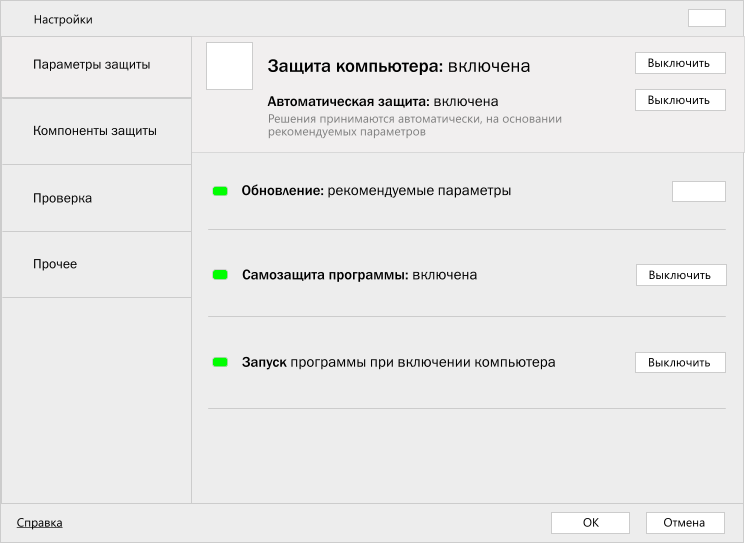Click the blank button in the Обновление row
745x543 pixels.
tap(698, 191)
